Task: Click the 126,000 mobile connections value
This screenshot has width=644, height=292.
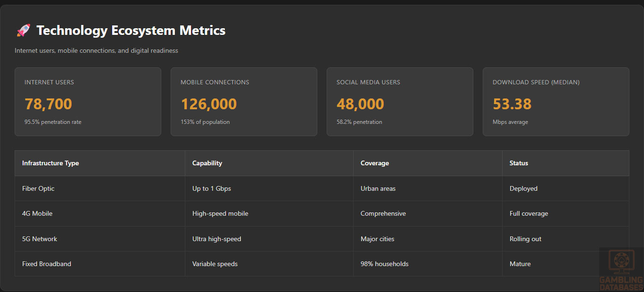Action: [208, 104]
